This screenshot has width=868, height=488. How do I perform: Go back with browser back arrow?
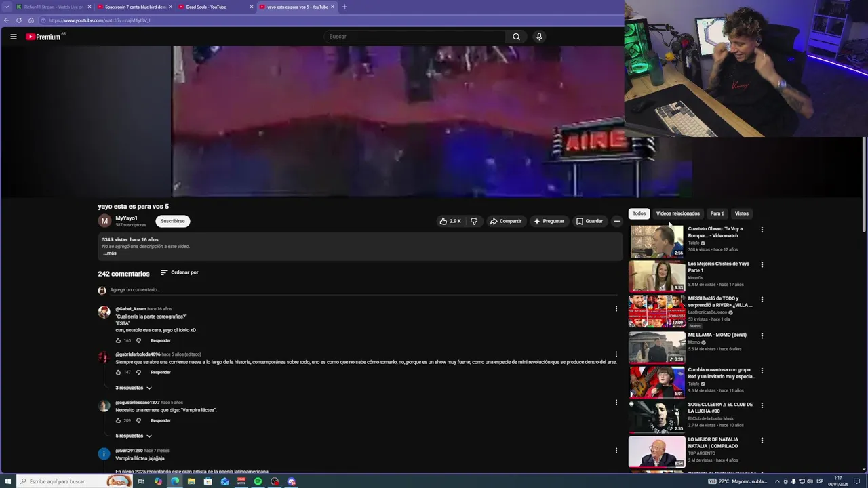point(7,20)
